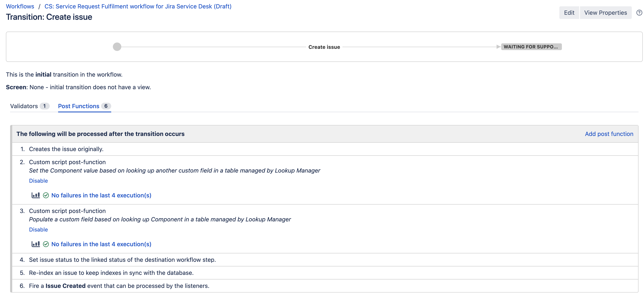The image size is (644, 298).
Task: Open CS: Service Request Fulfilment workflow breadcrumb
Action: click(x=138, y=6)
